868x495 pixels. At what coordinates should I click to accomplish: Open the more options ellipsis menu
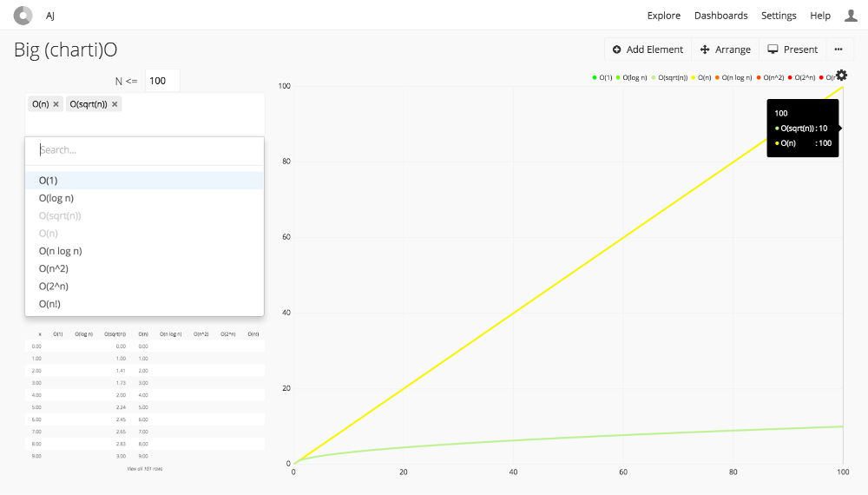tap(838, 49)
